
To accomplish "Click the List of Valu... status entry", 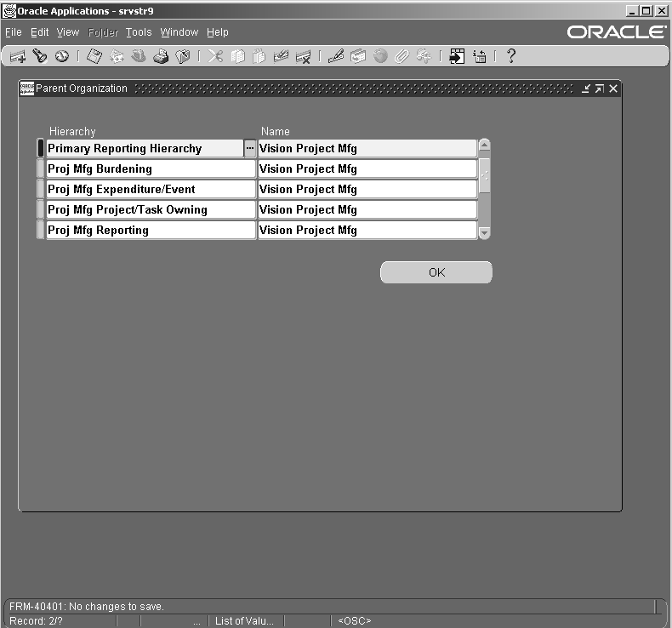I will tap(244, 620).
